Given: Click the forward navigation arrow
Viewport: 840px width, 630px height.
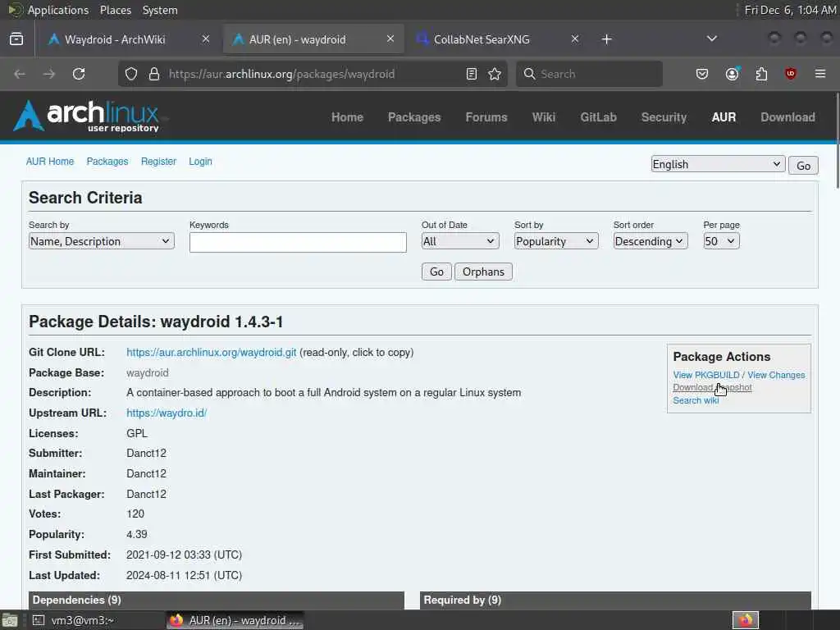Looking at the screenshot, I should tap(49, 74).
